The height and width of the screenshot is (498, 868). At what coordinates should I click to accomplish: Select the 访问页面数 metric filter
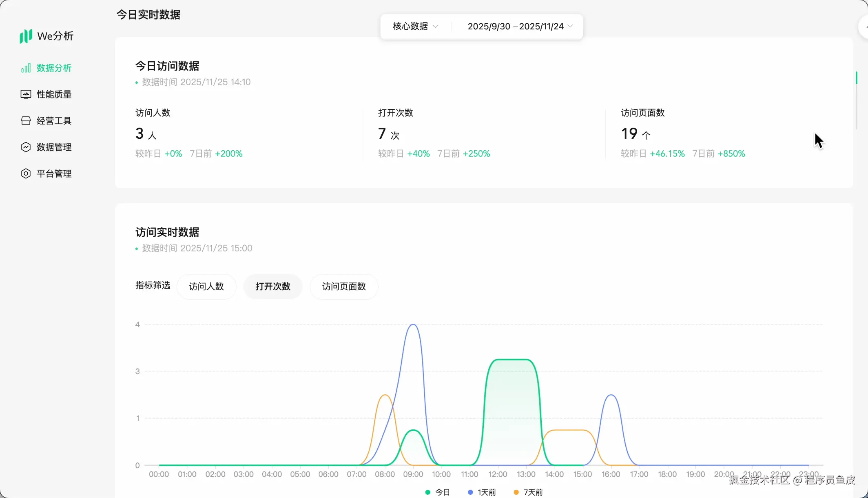coord(344,287)
